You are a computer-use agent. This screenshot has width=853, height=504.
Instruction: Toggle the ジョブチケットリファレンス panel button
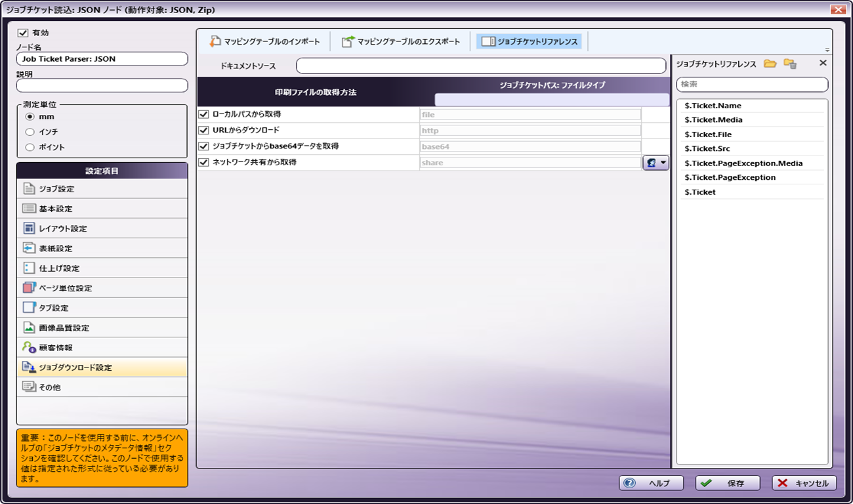530,41
